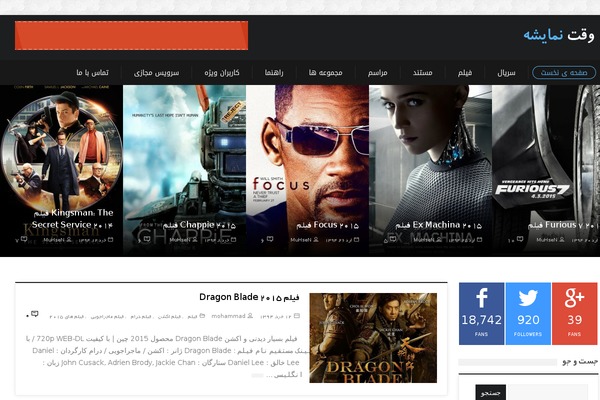Click the folder icon in Dragon Blade meta
Screen dimensions: 600x400
click(202, 316)
